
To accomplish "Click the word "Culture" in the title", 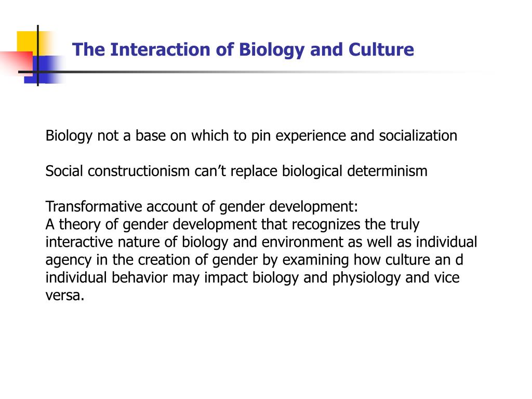I will click(x=381, y=49).
